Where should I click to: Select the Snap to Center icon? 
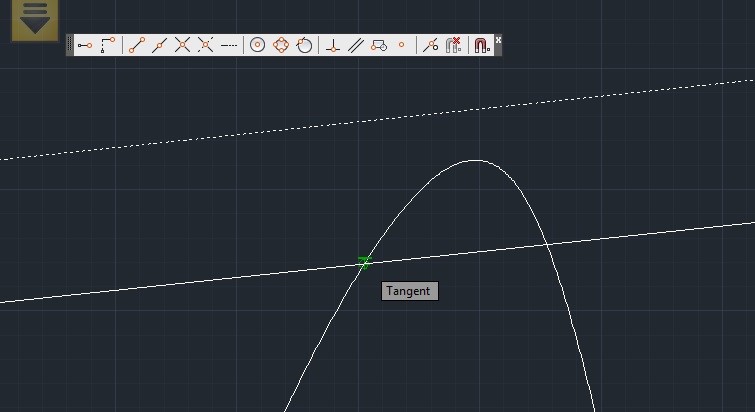(258, 45)
